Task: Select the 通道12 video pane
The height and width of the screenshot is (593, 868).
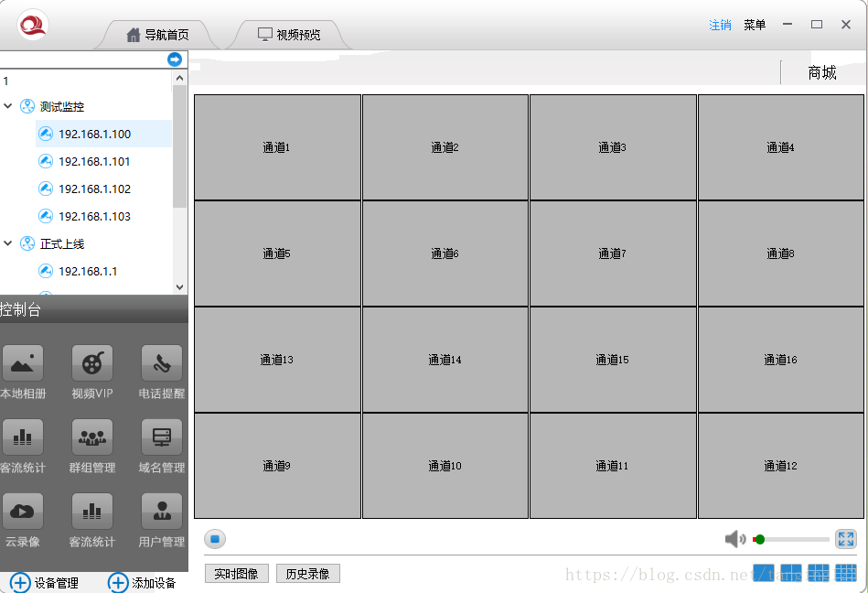Action: 781,466
